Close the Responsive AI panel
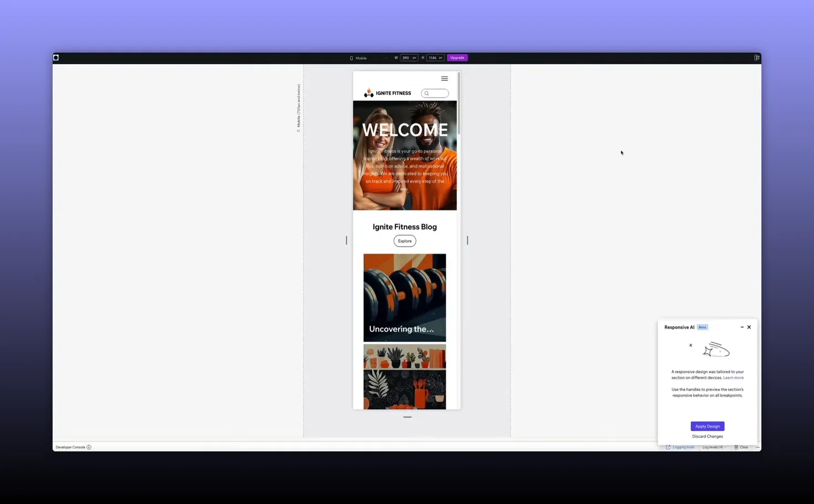Screen dimensions: 814x504 tap(749, 327)
